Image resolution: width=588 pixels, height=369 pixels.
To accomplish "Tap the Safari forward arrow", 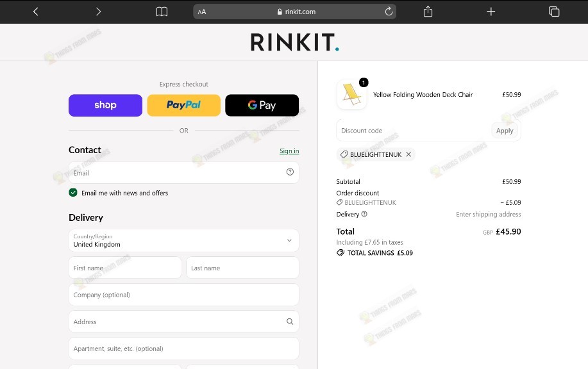I will (98, 12).
